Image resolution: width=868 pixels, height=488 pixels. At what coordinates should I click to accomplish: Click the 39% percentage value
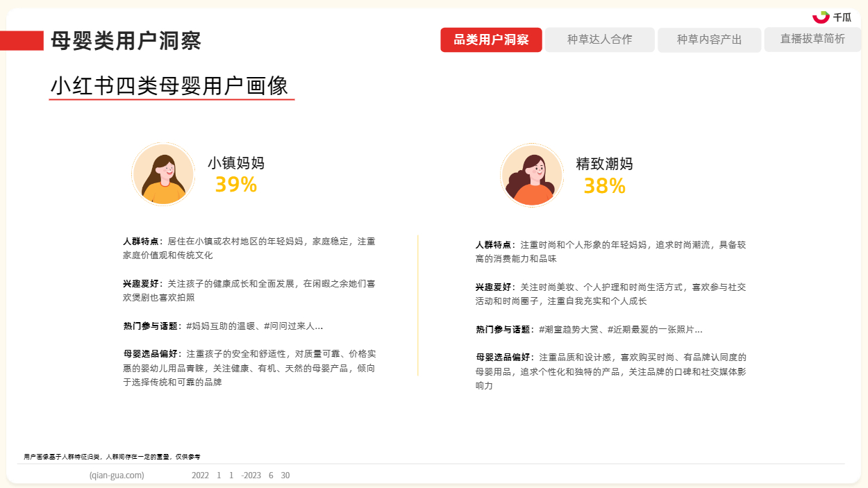[x=236, y=185]
